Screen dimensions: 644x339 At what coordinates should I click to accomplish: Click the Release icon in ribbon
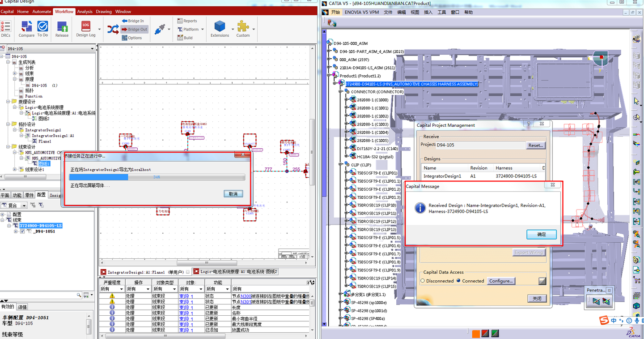(62, 29)
